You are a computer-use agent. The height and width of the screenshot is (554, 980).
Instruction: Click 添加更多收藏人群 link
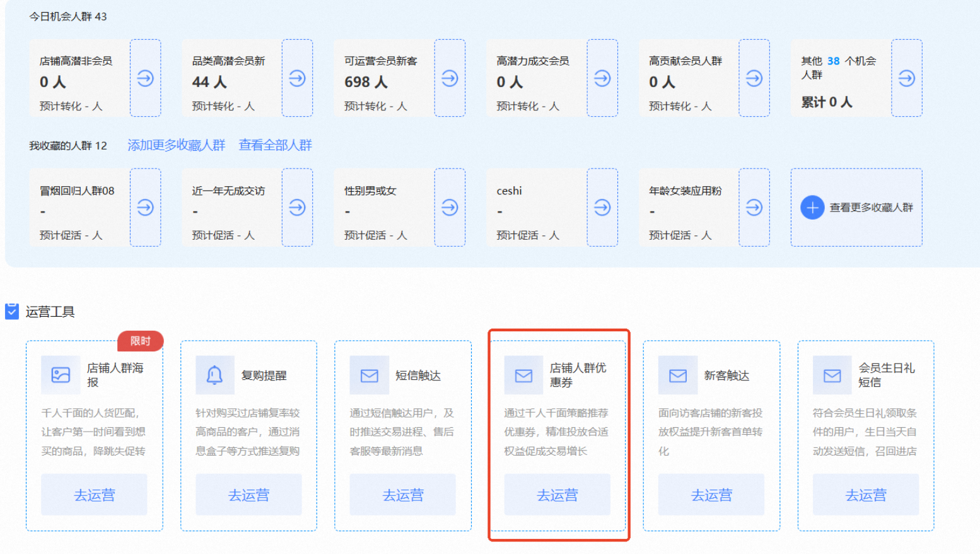click(x=177, y=145)
